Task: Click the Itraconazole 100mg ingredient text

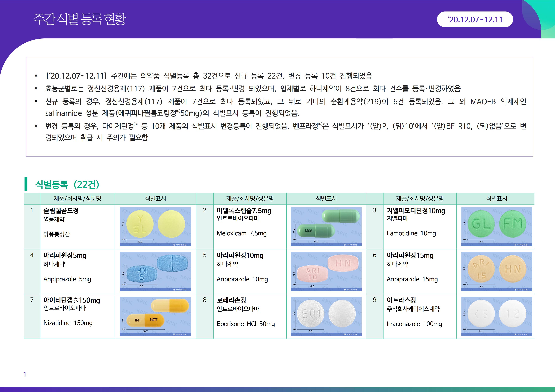Action: (x=414, y=324)
